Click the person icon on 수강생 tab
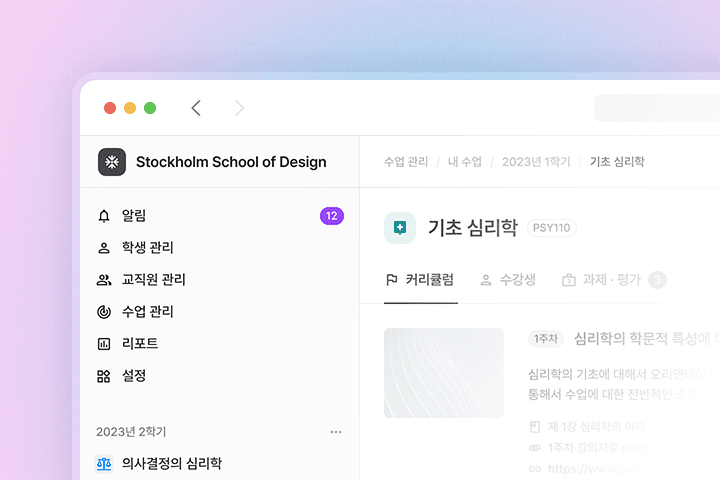720x480 pixels. (x=486, y=280)
